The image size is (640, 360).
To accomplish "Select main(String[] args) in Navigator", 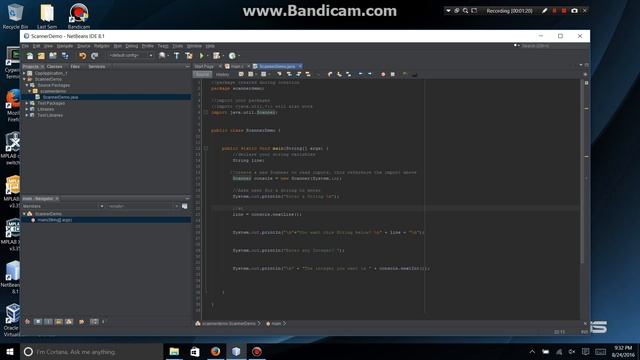I will click(54, 220).
